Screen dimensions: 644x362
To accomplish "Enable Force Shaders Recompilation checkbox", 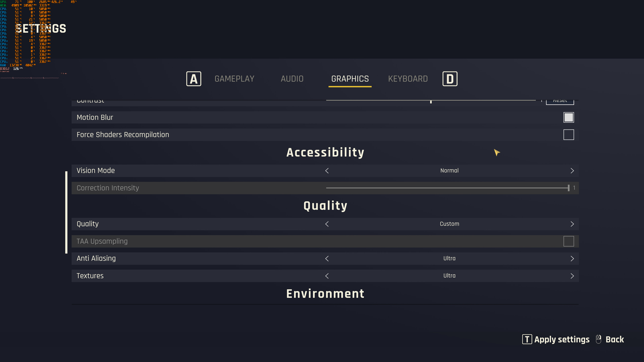I will (569, 135).
